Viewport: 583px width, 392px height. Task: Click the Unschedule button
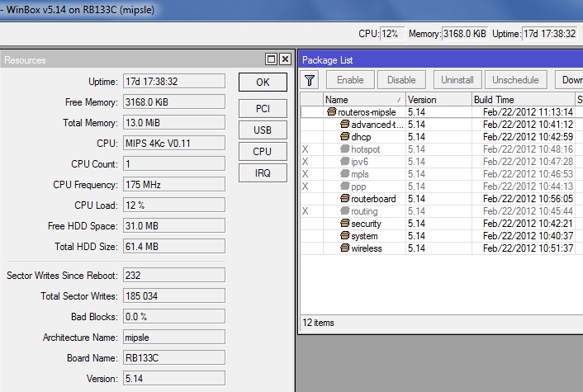click(x=516, y=80)
